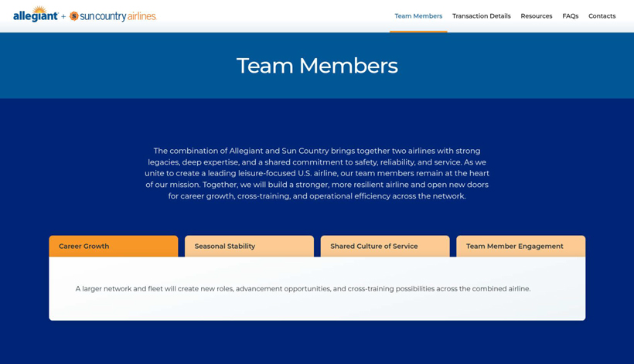Image resolution: width=634 pixels, height=364 pixels.
Task: Click the plus sign between airline logos
Action: 63,16
